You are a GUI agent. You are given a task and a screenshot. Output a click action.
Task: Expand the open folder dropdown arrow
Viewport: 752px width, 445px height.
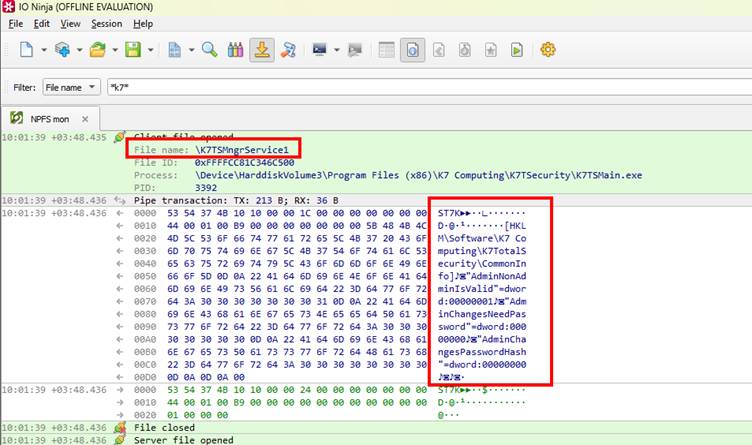point(115,50)
